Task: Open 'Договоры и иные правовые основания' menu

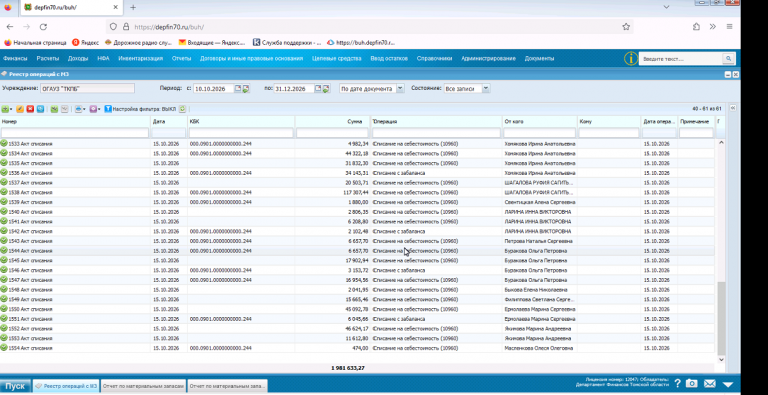Action: coord(251,58)
